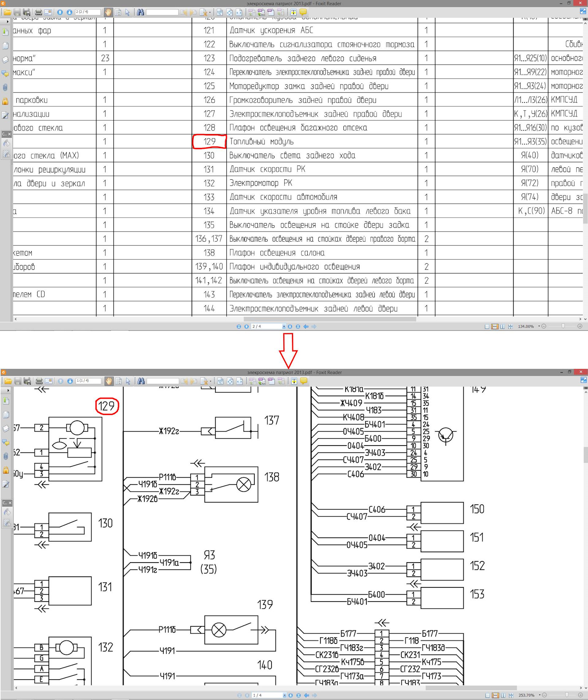Open the Pages thumbnail panel in the top window

[5, 46]
